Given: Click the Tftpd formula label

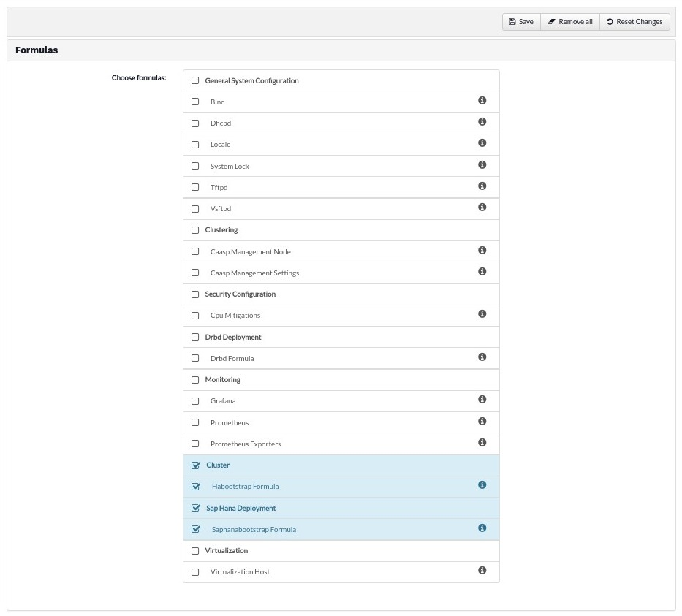Looking at the screenshot, I should tap(219, 188).
